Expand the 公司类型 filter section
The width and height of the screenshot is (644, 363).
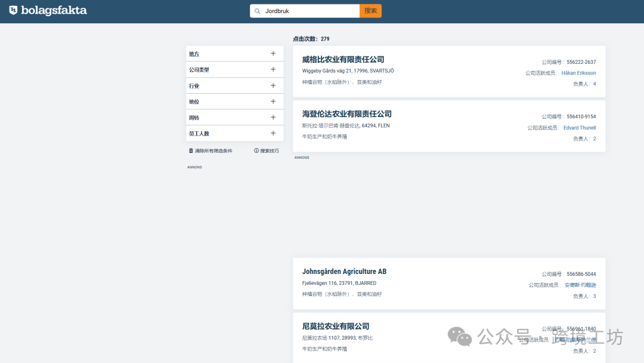pyautogui.click(x=273, y=69)
